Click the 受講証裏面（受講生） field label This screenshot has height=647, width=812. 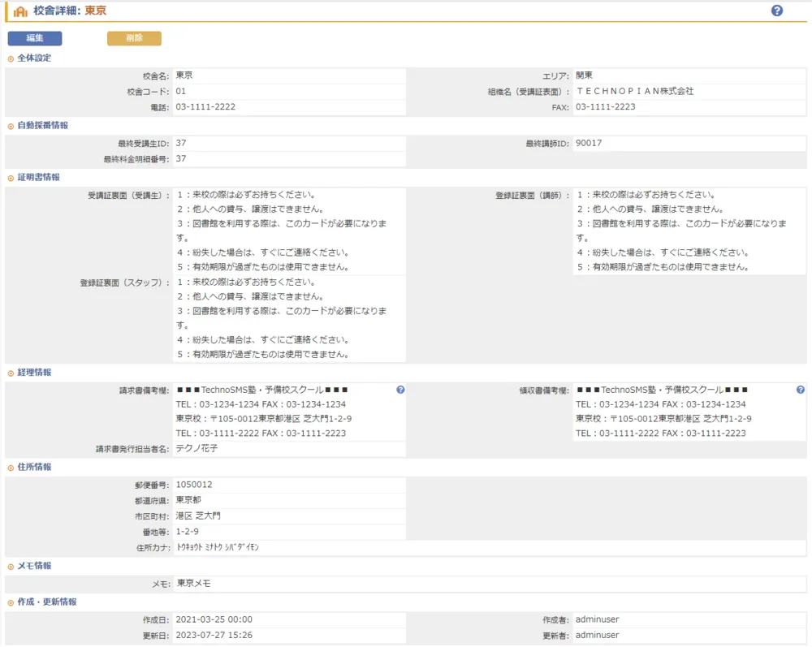click(129, 196)
